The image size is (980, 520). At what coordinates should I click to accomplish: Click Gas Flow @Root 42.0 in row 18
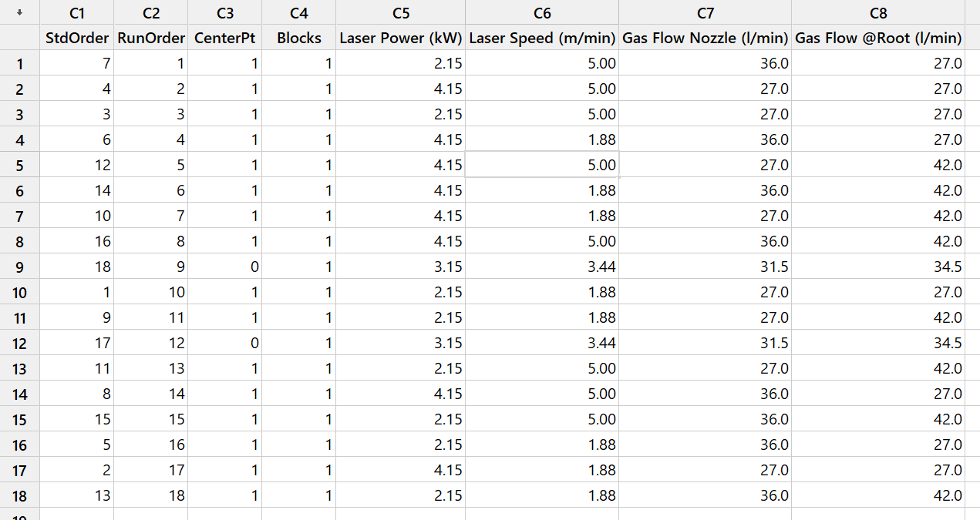(x=877, y=495)
